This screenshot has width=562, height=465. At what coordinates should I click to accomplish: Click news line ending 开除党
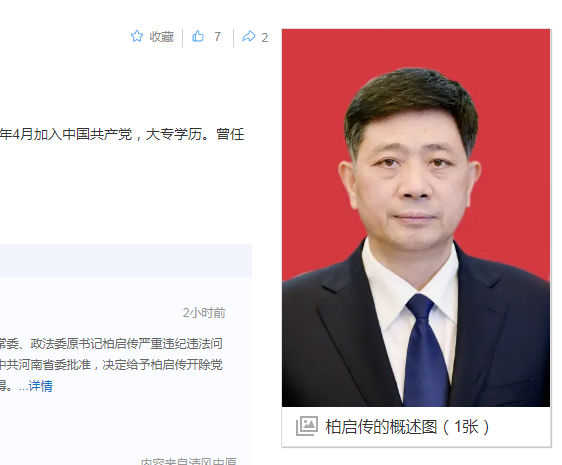tap(111, 365)
